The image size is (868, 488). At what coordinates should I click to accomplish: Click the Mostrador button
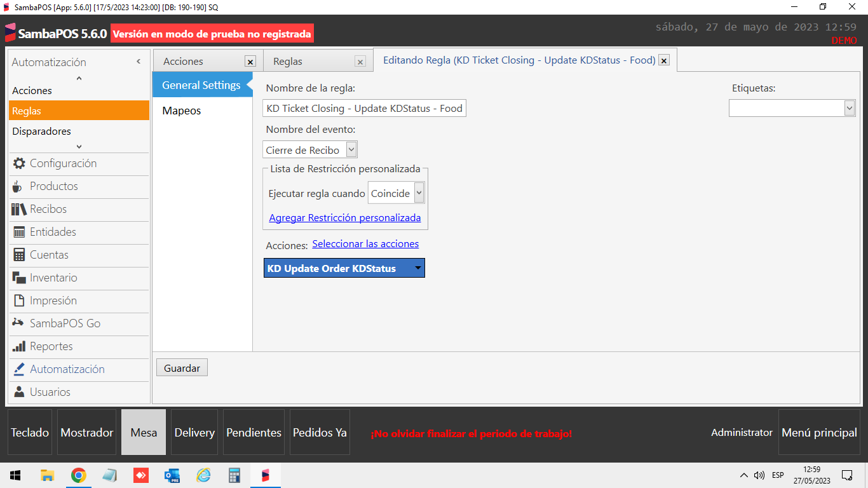[x=87, y=432]
